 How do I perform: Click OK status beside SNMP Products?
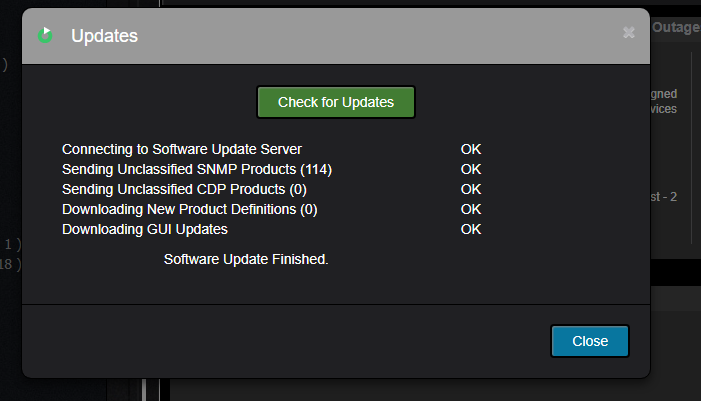pyautogui.click(x=471, y=169)
